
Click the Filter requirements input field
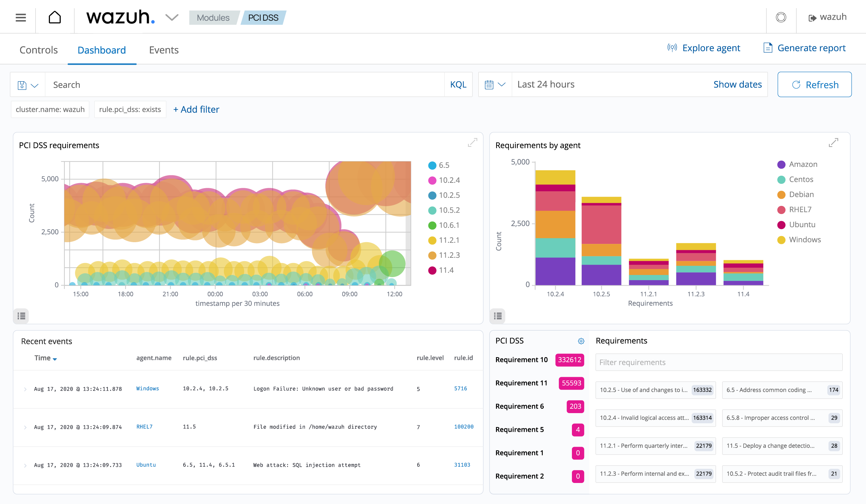point(718,362)
